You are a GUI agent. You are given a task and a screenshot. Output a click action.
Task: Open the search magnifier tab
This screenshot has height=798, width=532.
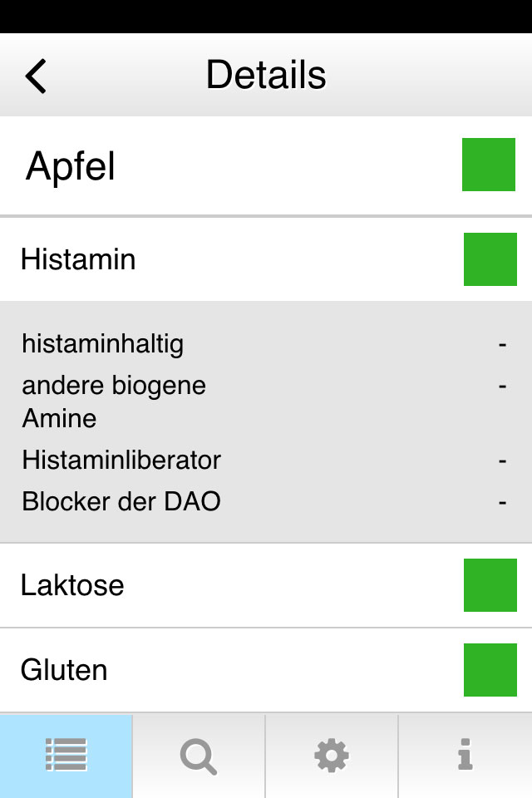tap(199, 756)
